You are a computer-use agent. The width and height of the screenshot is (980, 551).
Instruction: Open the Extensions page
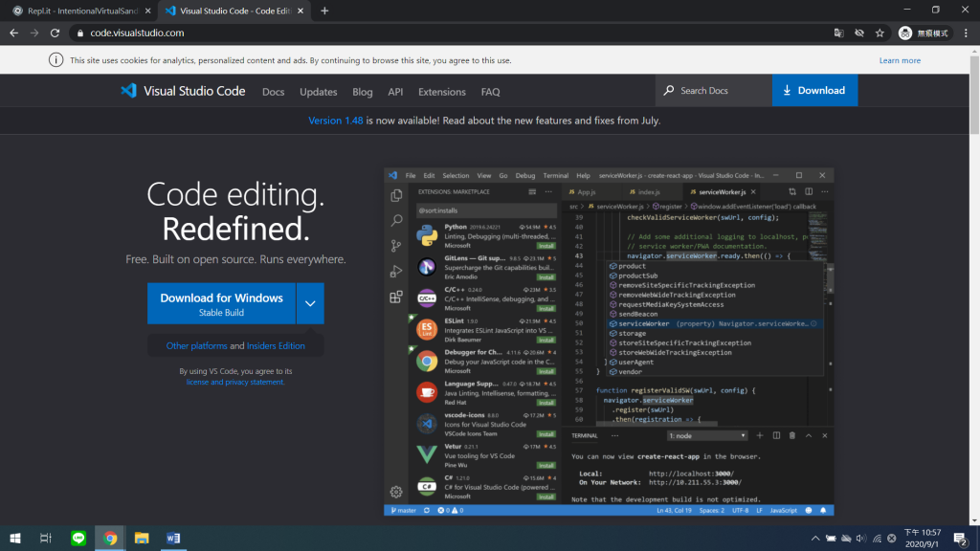pyautogui.click(x=442, y=92)
